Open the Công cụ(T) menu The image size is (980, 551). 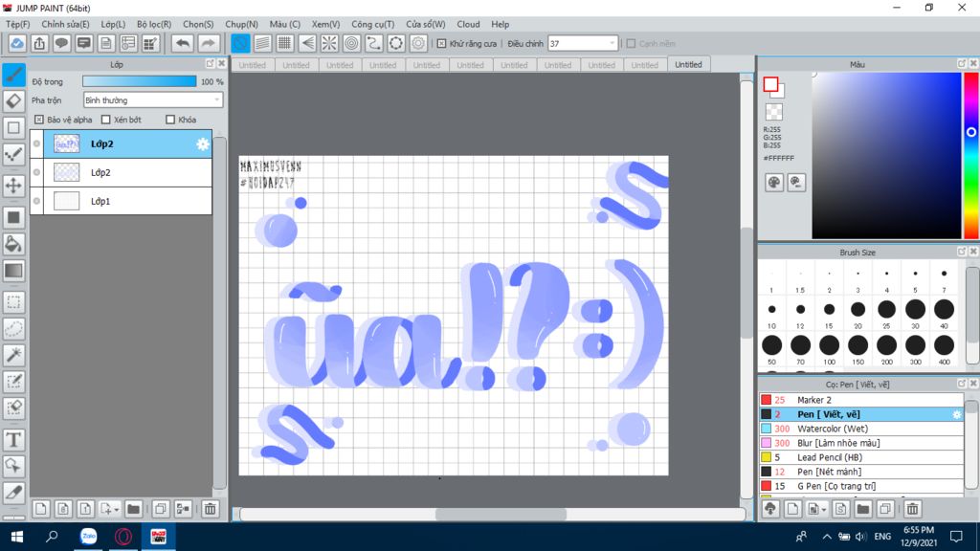372,24
